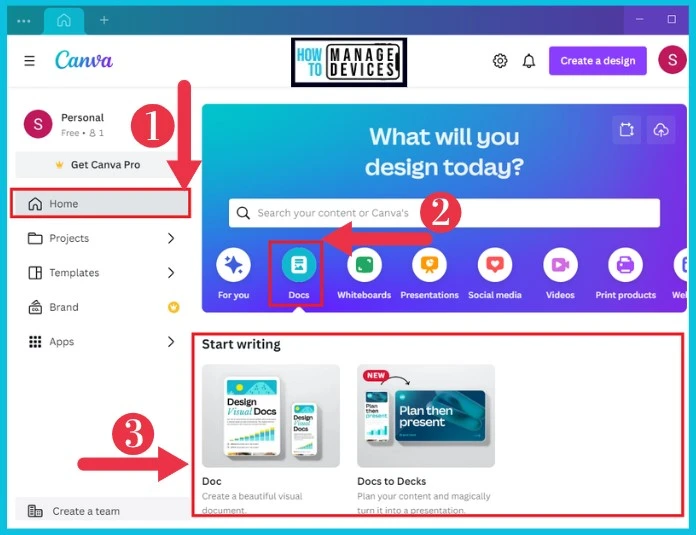This screenshot has width=696, height=535.
Task: Click the search magnifier icon
Action: pyautogui.click(x=243, y=213)
